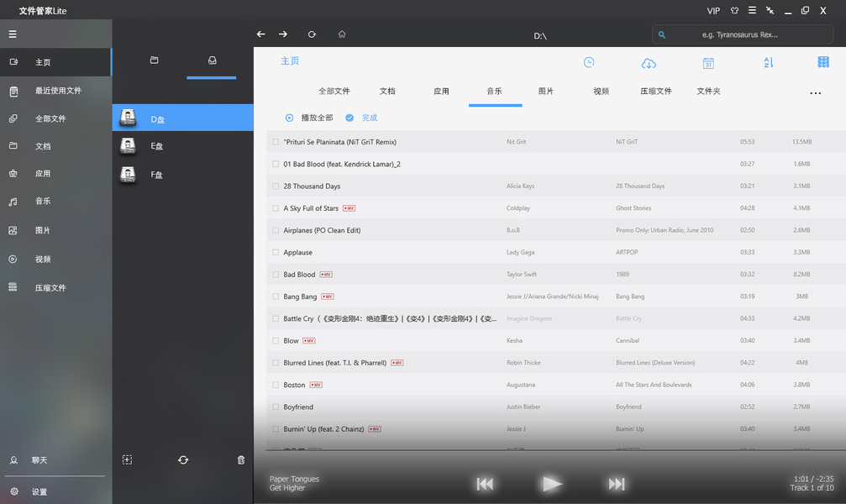The height and width of the screenshot is (504, 846).
Task: Open the calendar date filter icon
Action: tap(708, 63)
